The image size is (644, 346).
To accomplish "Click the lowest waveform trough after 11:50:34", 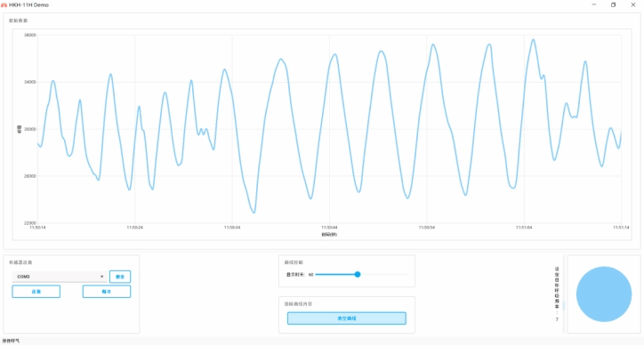I will 254,212.
